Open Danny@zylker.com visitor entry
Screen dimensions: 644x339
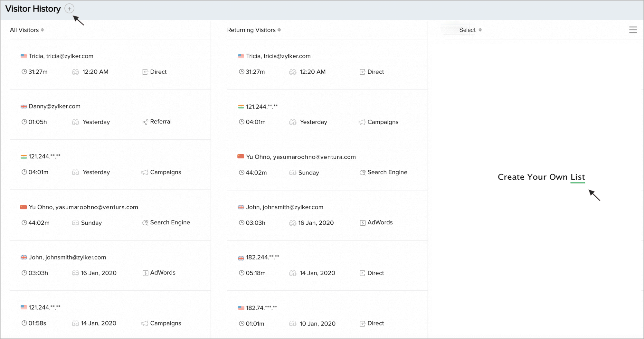pyautogui.click(x=54, y=106)
